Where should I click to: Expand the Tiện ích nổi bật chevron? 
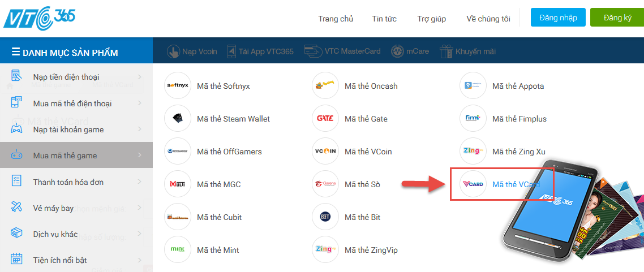[140, 260]
